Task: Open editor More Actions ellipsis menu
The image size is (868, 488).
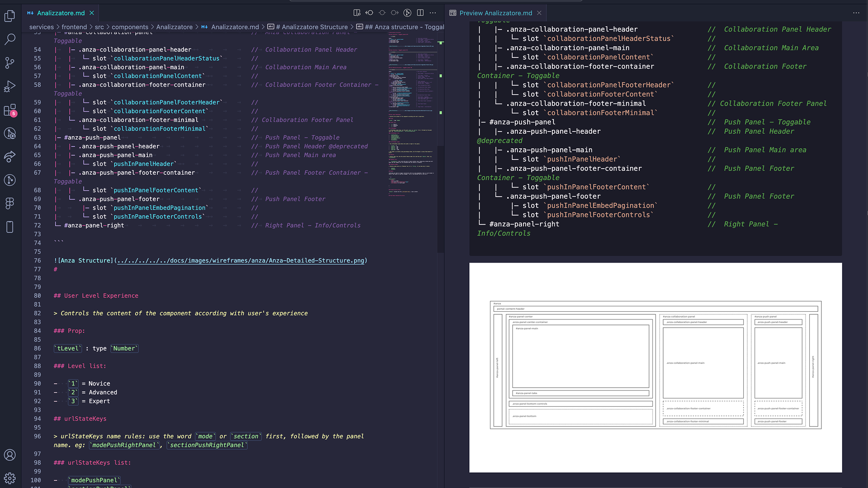Action: coord(433,13)
